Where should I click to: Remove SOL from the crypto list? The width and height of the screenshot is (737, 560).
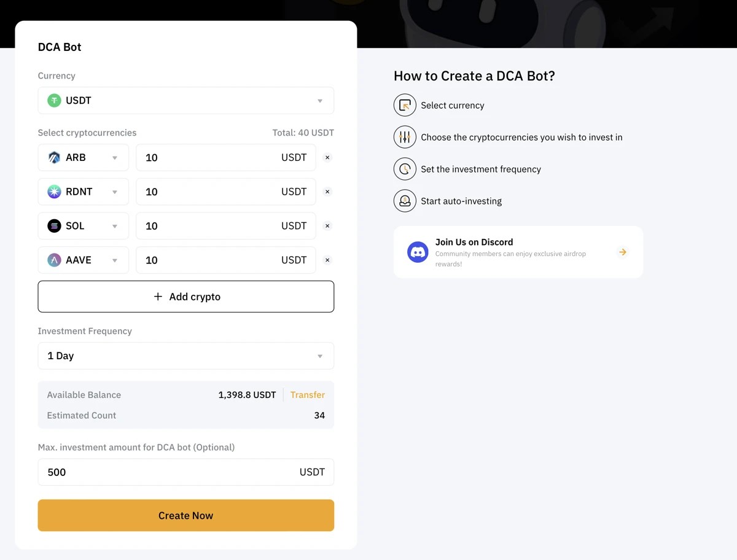327,226
